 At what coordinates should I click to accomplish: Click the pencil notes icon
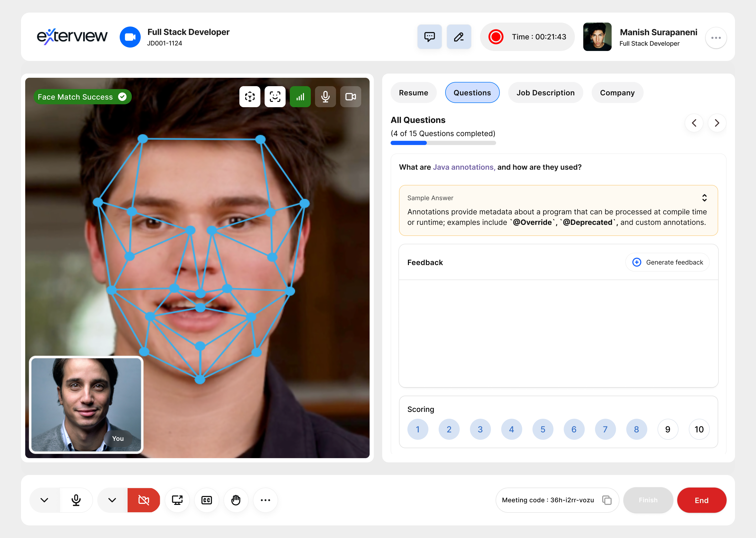pos(459,37)
